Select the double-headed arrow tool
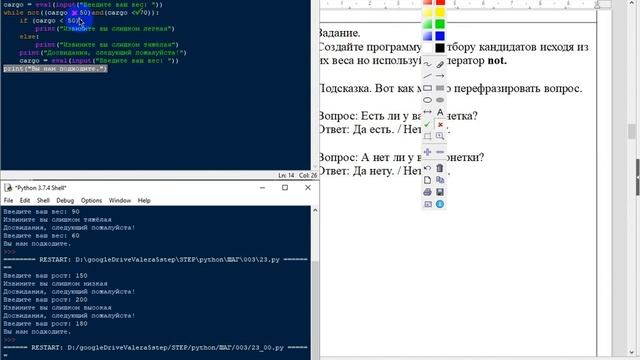 pyautogui.click(x=427, y=112)
